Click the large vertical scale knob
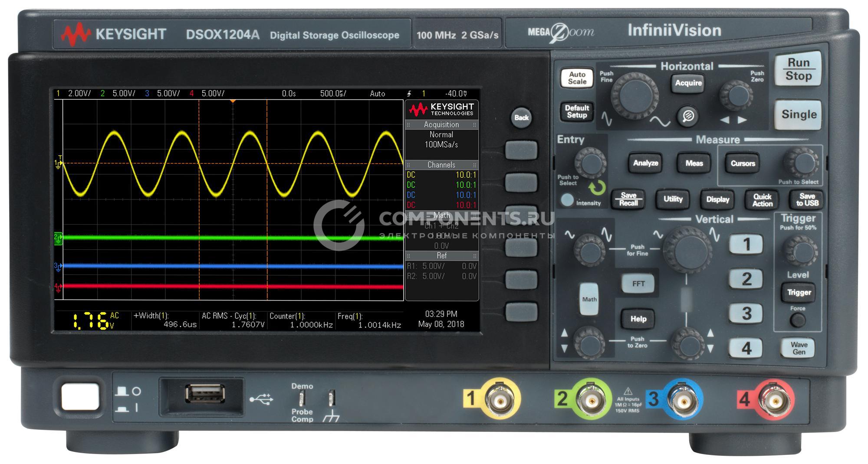 coord(687,249)
